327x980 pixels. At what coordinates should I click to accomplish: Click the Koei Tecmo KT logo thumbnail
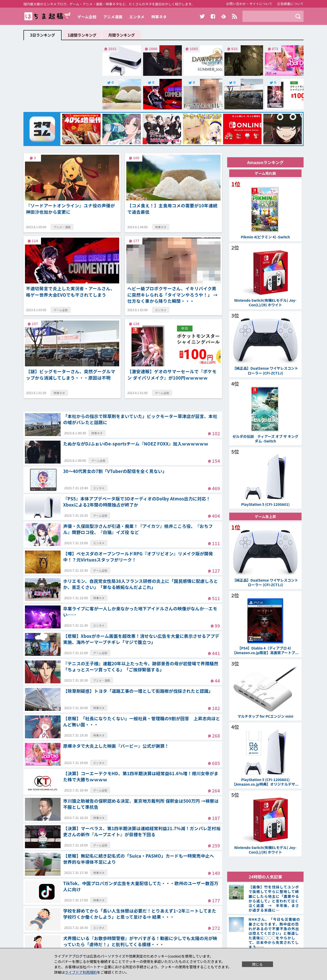click(43, 782)
